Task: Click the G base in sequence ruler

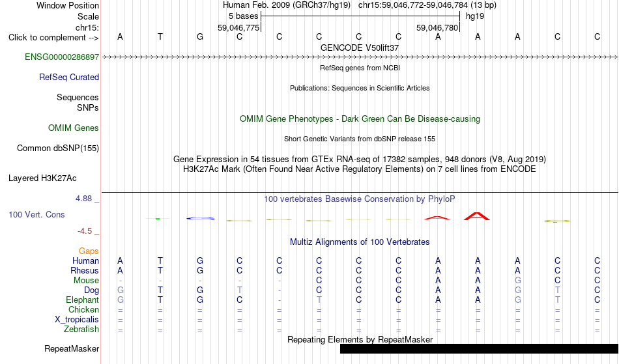Action: pos(200,37)
